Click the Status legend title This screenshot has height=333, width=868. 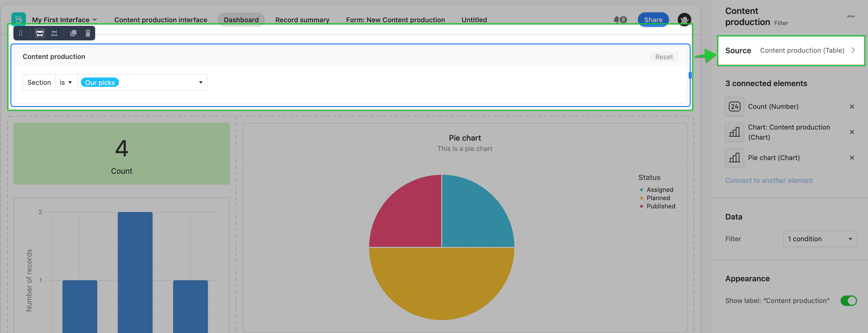pyautogui.click(x=649, y=178)
